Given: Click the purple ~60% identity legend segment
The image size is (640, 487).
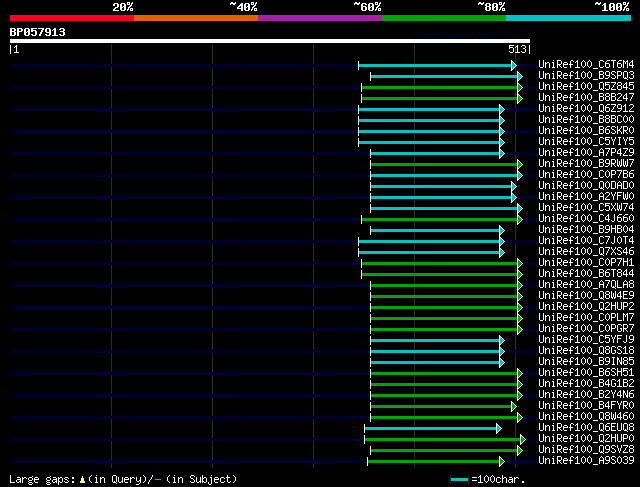Looking at the screenshot, I should [x=319, y=18].
